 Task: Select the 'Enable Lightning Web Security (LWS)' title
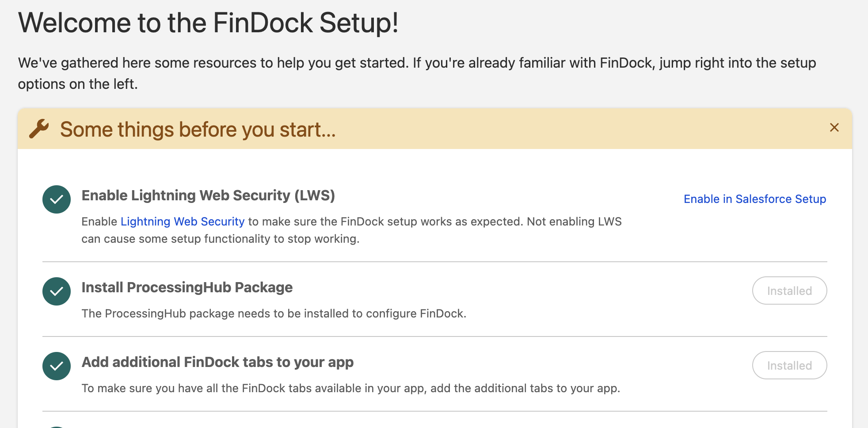tap(208, 195)
